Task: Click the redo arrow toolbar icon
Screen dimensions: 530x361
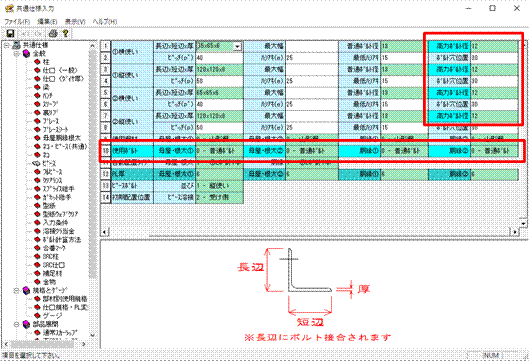Action: click(38, 33)
